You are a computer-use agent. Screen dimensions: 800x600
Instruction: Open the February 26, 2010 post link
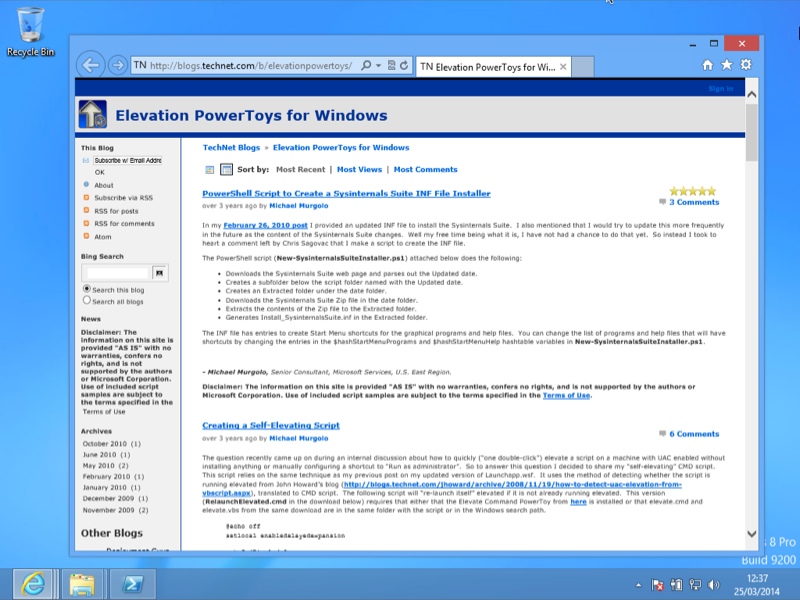pos(265,225)
